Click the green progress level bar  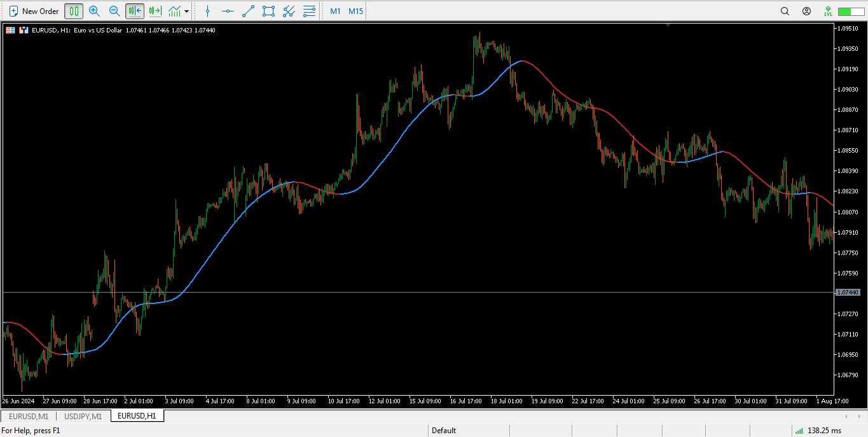click(851, 11)
